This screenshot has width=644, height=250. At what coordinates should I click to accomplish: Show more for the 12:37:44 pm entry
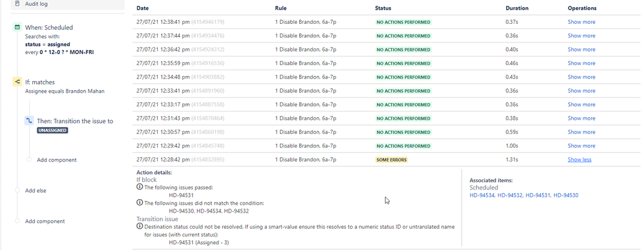click(581, 35)
